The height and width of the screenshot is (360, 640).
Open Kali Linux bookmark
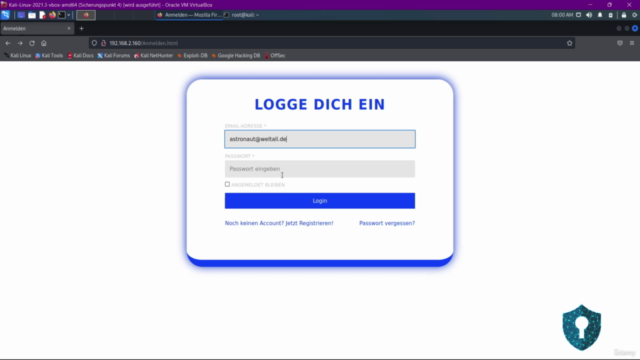coord(18,56)
